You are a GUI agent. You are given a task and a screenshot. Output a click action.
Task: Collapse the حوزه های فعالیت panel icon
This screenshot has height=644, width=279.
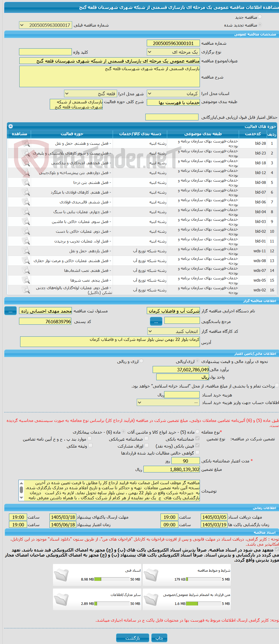click(11, 126)
